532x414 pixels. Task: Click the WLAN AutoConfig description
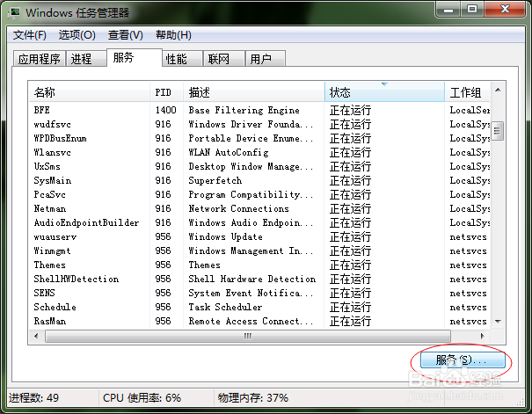[x=229, y=153]
